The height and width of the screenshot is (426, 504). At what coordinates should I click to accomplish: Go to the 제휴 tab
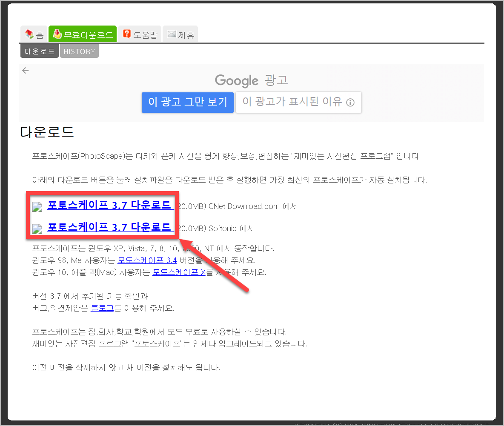tap(180, 34)
